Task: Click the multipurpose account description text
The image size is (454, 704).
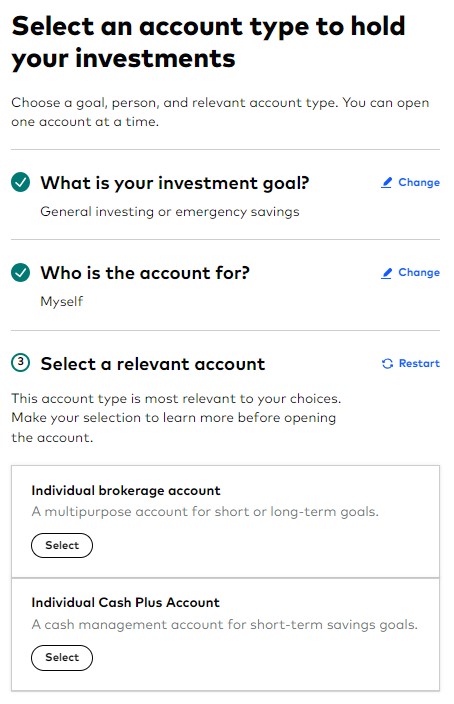Action: coord(205,512)
